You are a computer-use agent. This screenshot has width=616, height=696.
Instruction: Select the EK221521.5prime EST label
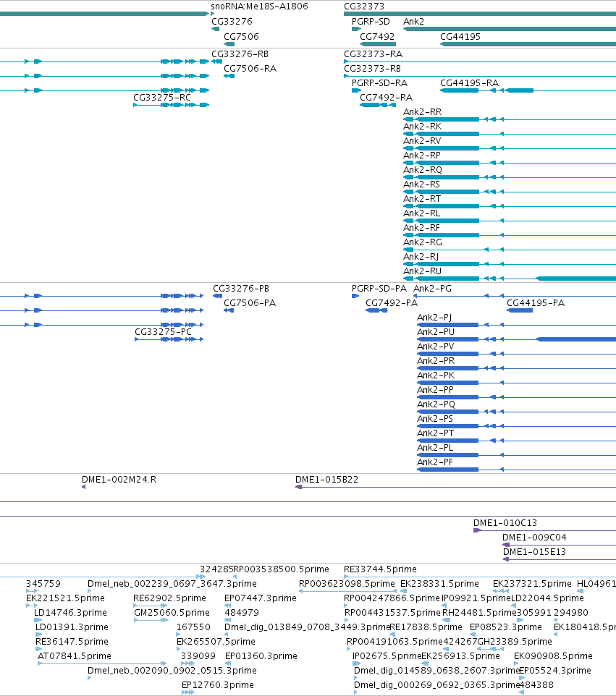(65, 598)
